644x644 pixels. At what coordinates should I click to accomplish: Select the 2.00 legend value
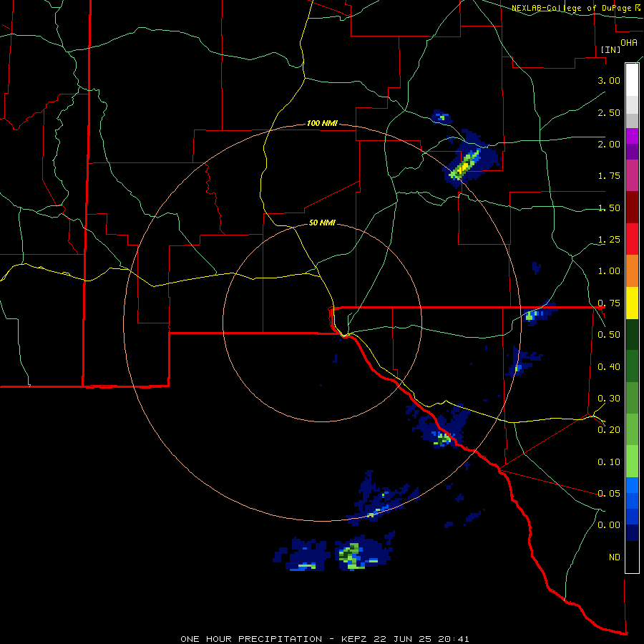pyautogui.click(x=609, y=144)
